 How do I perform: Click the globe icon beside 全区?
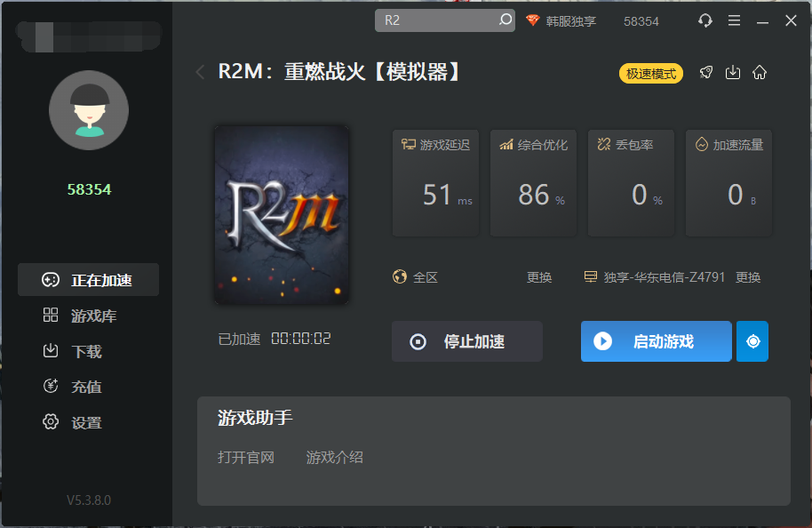point(399,276)
